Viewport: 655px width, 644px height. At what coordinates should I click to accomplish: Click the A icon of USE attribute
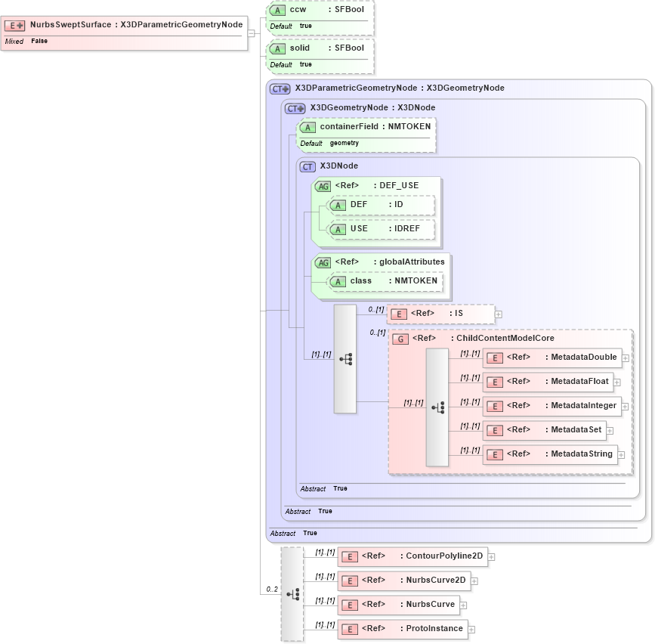tap(338, 230)
